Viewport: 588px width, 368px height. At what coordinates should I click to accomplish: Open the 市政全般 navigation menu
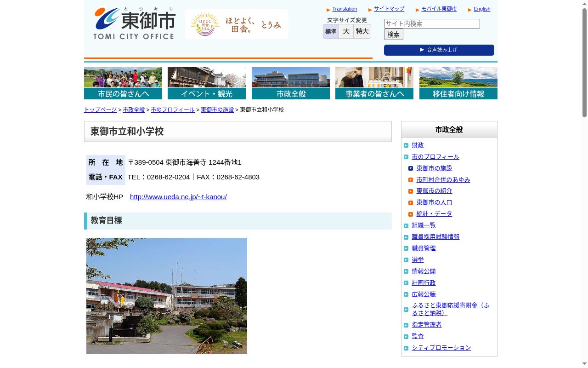[x=291, y=83]
